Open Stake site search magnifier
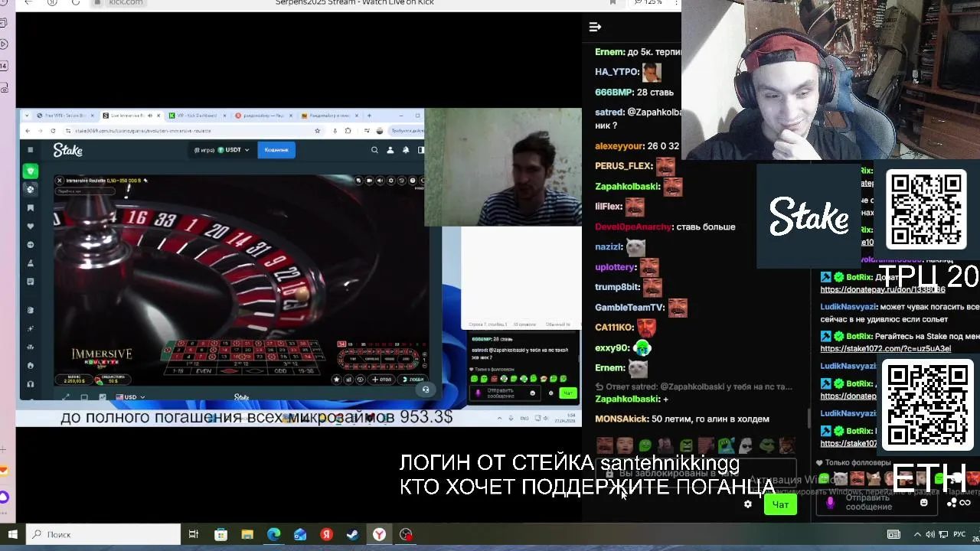 pos(374,150)
